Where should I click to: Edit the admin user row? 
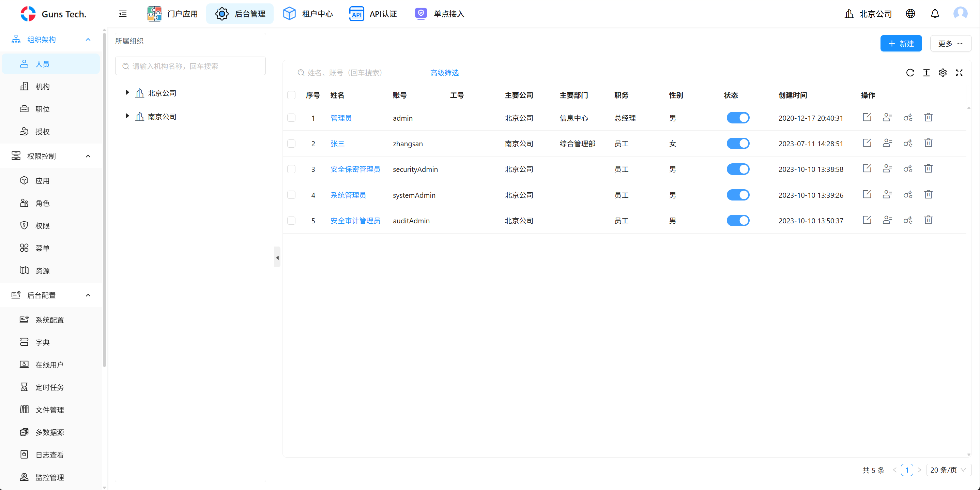(x=867, y=117)
